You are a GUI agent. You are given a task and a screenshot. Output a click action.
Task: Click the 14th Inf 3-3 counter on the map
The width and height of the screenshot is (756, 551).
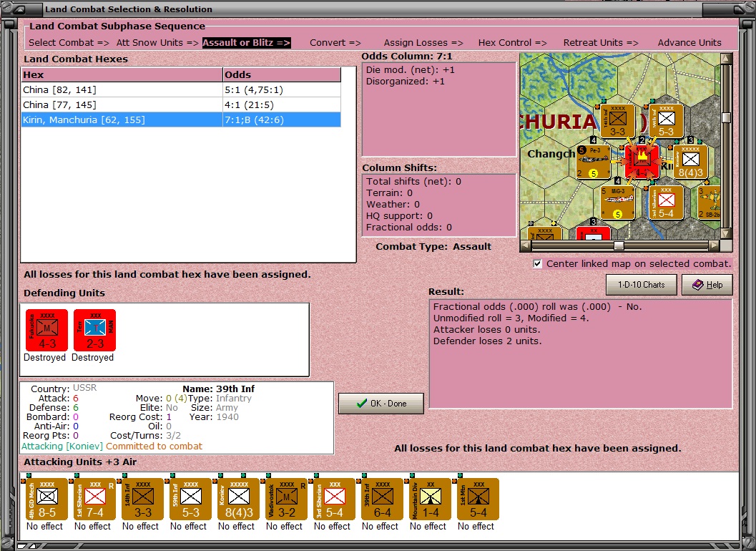618,121
